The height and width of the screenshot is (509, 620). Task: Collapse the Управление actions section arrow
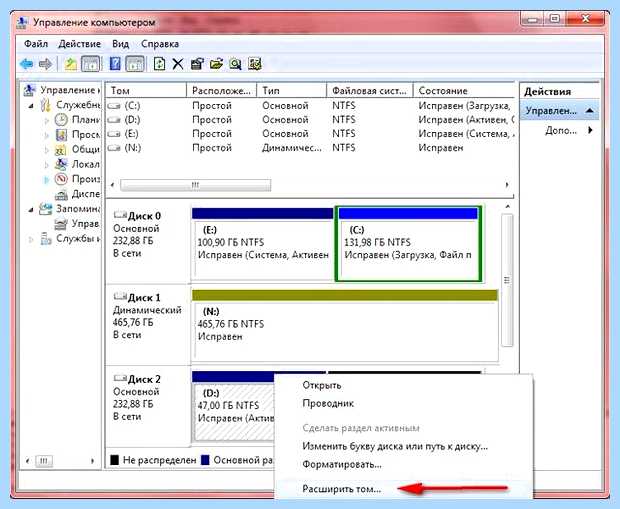589,111
